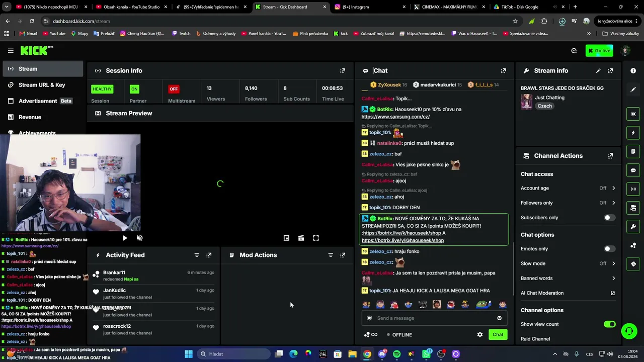
Task: Click the green Go live button
Action: point(599,51)
